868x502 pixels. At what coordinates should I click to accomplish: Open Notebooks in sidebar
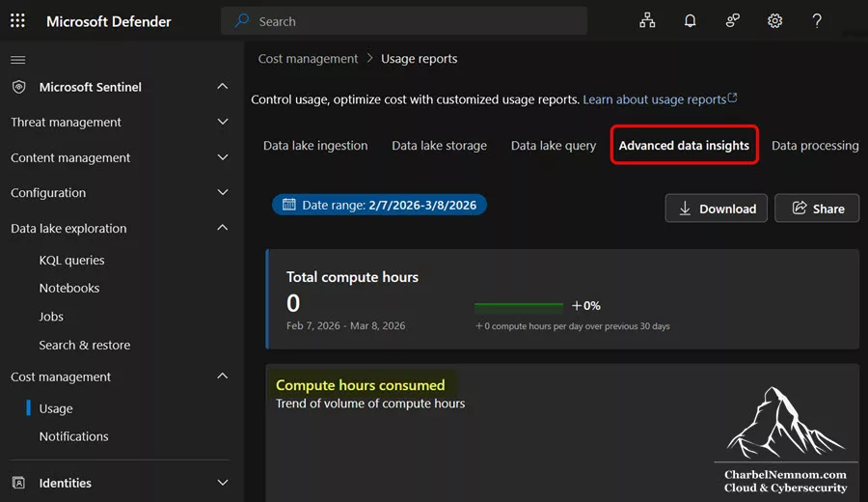point(69,288)
